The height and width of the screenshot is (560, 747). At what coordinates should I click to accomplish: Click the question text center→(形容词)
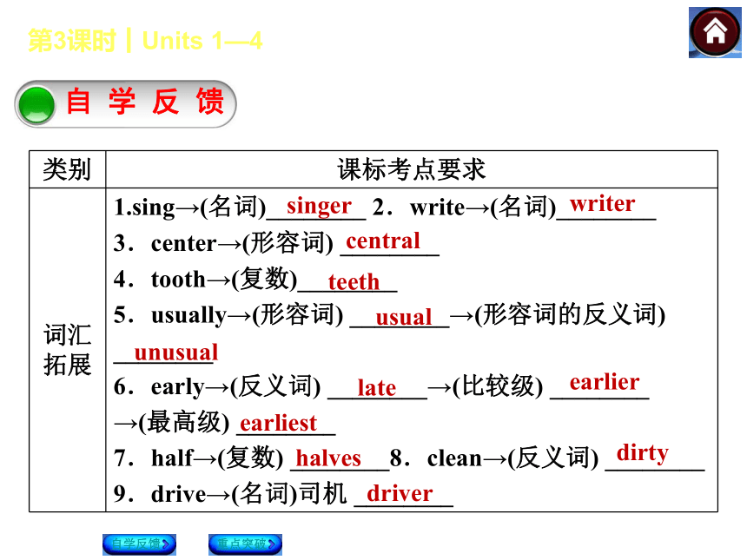(242, 243)
